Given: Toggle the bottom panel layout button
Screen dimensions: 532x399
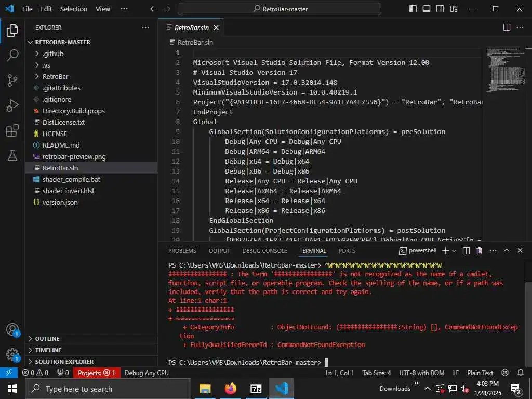Looking at the screenshot, I should pos(427,9).
